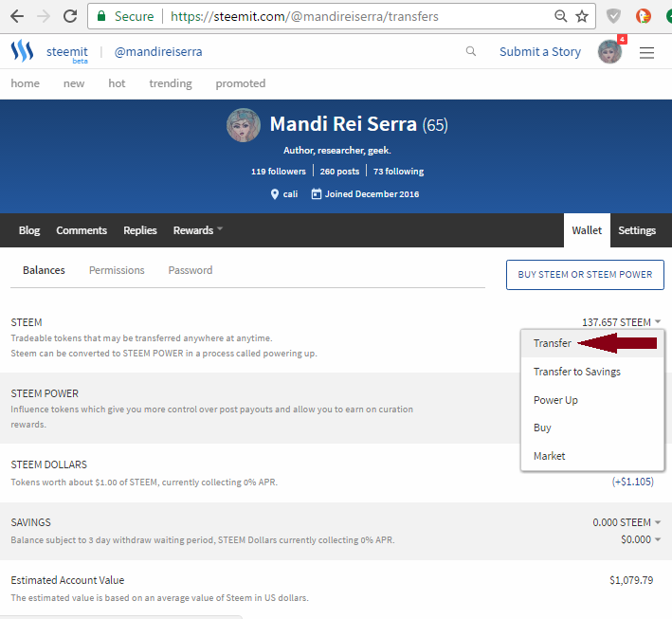Click the Author, researcher, geek. bio
The height and width of the screenshot is (619, 672).
point(336,151)
